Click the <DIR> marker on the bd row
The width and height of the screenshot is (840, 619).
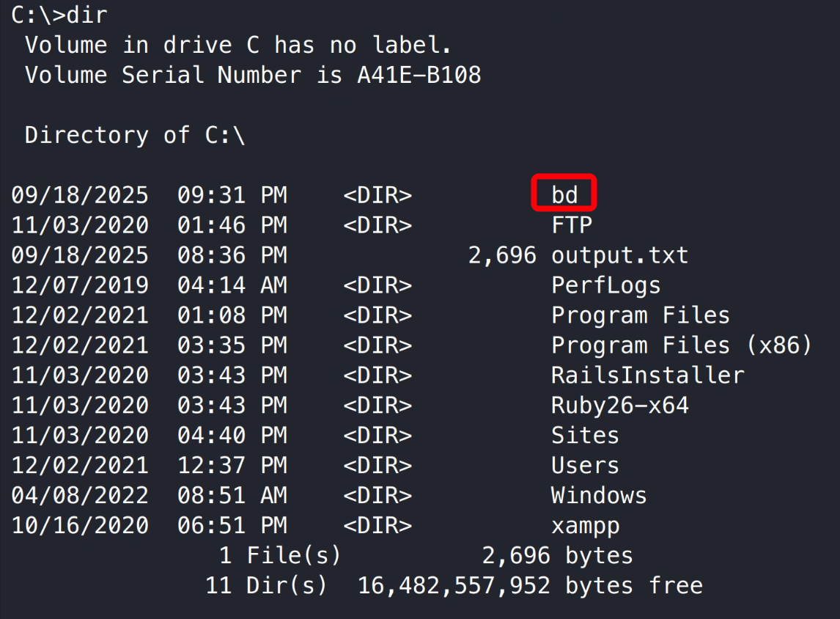click(377, 194)
